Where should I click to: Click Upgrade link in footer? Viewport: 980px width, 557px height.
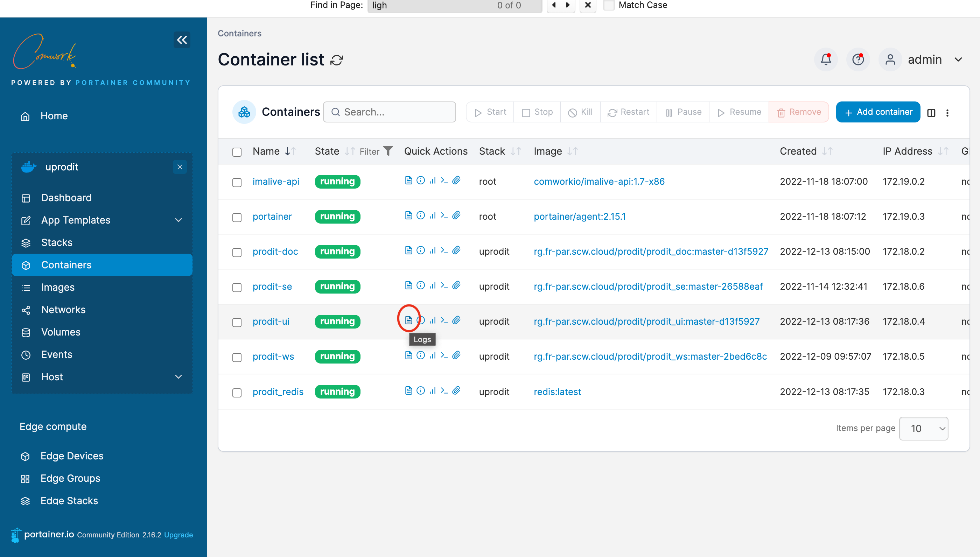pos(178,535)
